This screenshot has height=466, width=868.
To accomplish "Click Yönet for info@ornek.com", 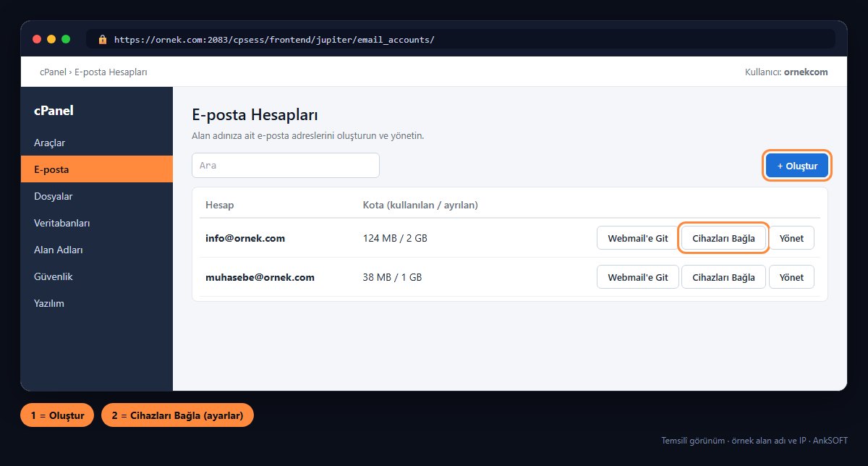I will (791, 238).
